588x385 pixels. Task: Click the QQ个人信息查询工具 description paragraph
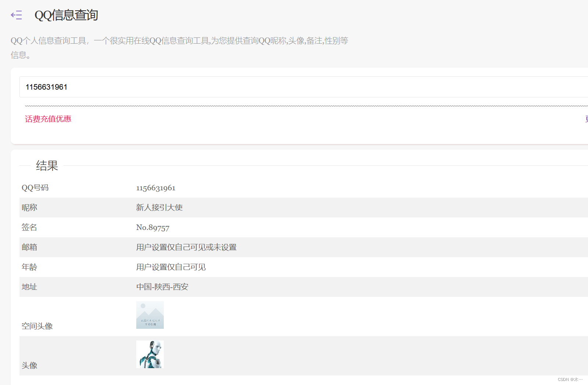180,48
